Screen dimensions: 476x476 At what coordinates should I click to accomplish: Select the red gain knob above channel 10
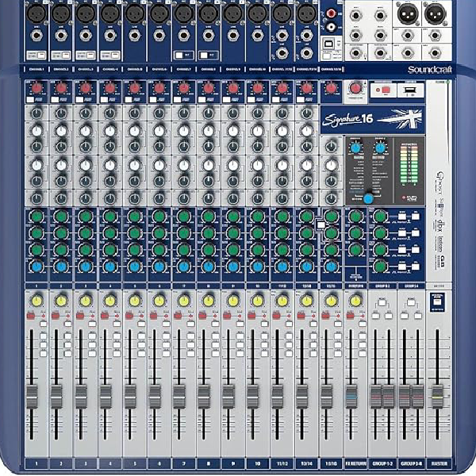[258, 88]
